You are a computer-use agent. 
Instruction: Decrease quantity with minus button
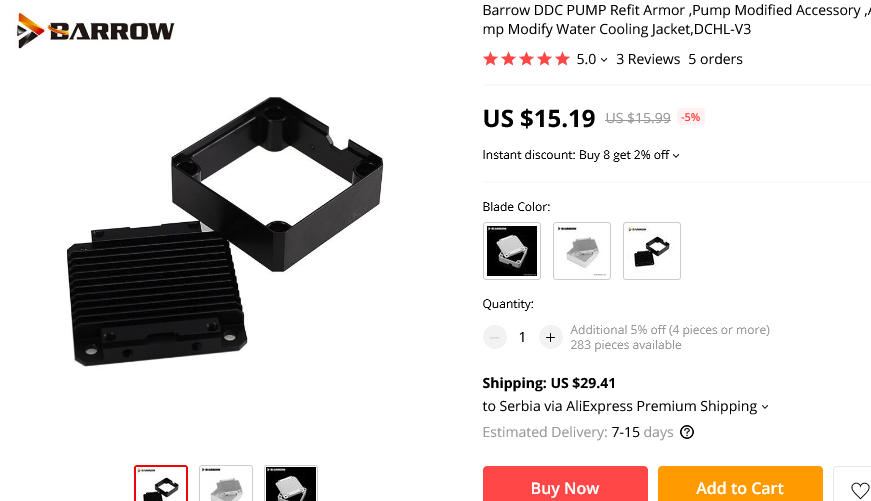click(x=494, y=337)
